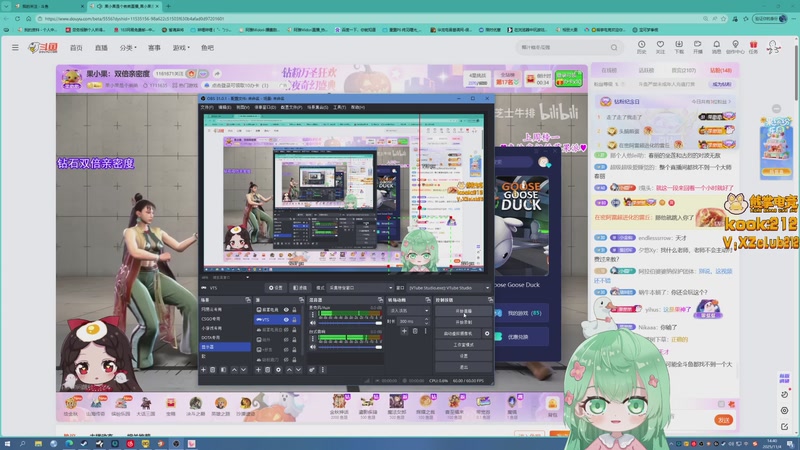This screenshot has height=450, width=800.
Task: Mute first mixer channel speaker icon
Action: (x=313, y=323)
